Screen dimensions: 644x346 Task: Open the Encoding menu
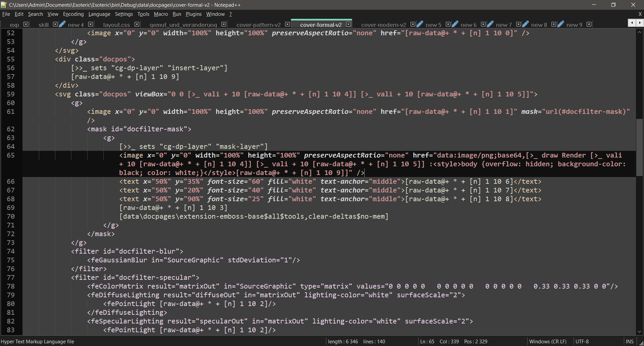[x=74, y=14]
